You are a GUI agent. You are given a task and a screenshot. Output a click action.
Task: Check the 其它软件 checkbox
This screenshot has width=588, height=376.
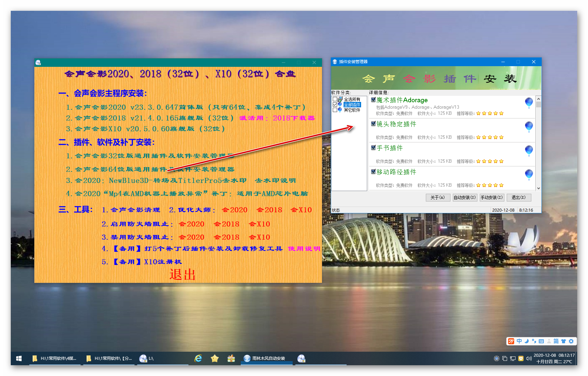335,110
